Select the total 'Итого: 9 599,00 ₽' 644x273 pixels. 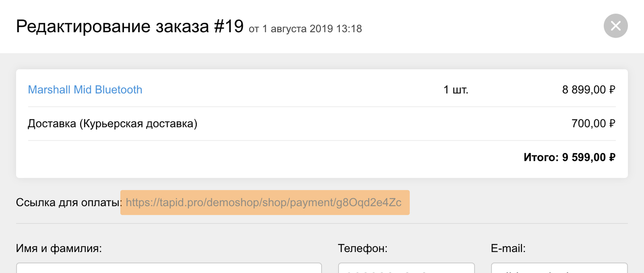pyautogui.click(x=570, y=157)
